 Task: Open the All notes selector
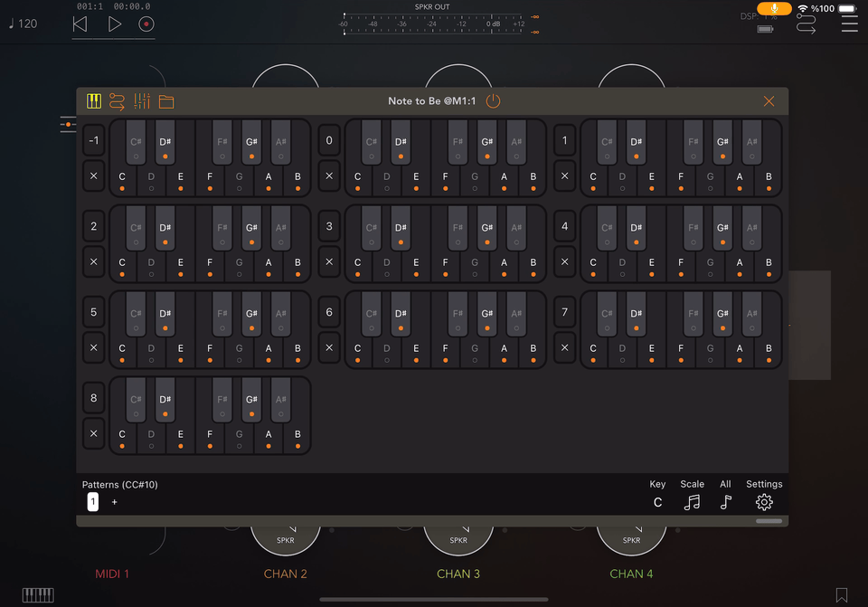pyautogui.click(x=725, y=501)
